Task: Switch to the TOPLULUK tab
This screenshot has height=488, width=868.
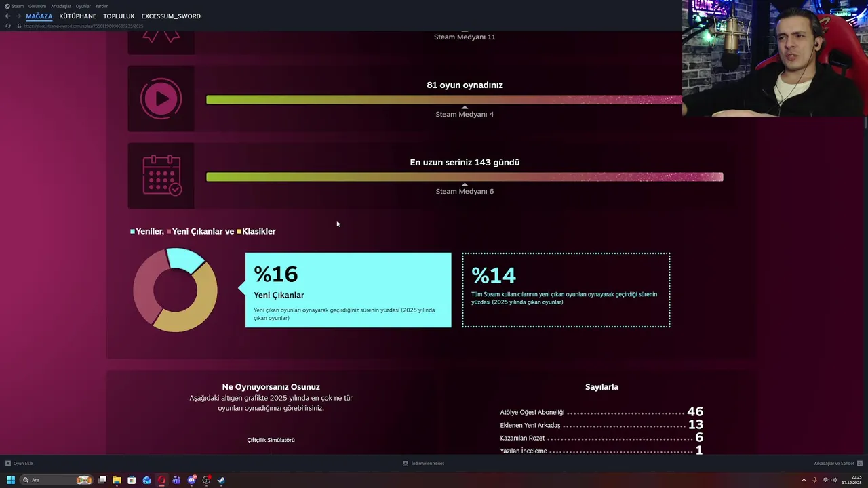Action: [119, 16]
